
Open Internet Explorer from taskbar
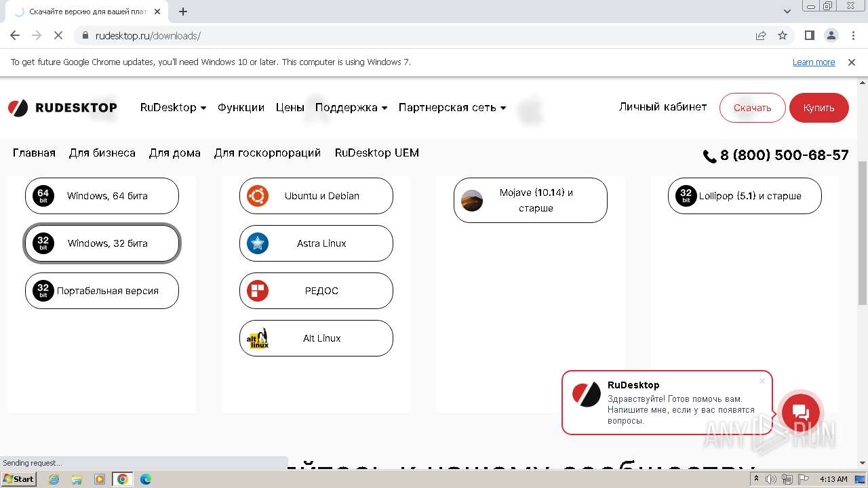pos(54,479)
